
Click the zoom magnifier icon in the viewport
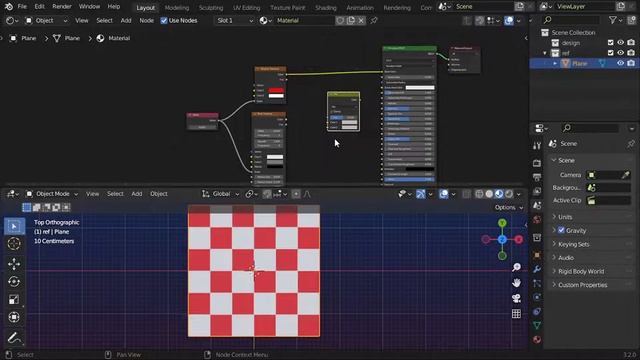point(516,267)
